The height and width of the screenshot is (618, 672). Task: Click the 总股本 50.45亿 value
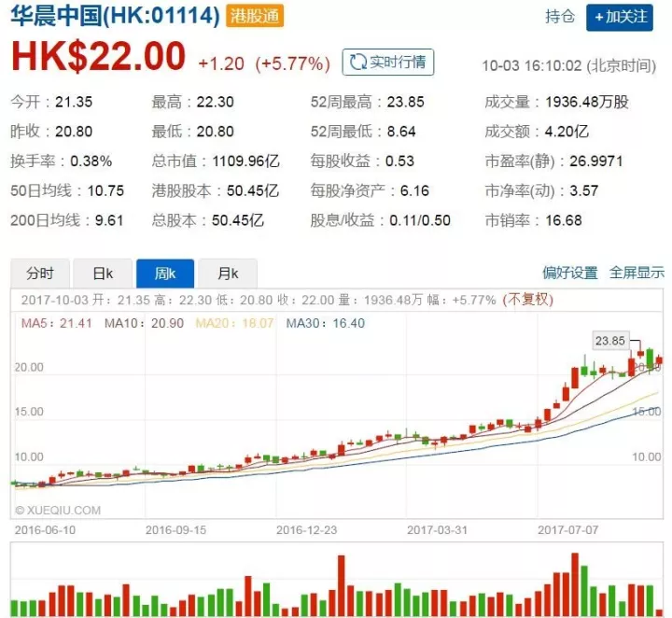tap(237, 220)
